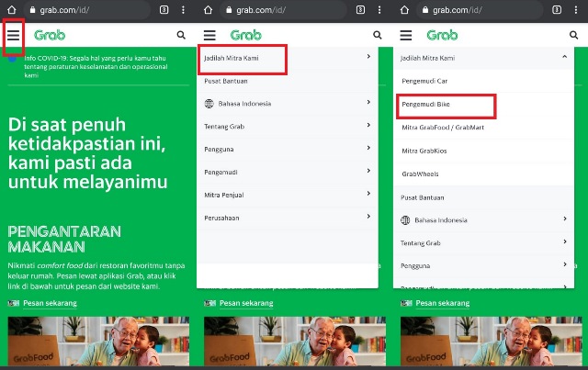Open Info COVID-19 banner in left panel
Viewport: 588px width, 370px height.
(96, 67)
